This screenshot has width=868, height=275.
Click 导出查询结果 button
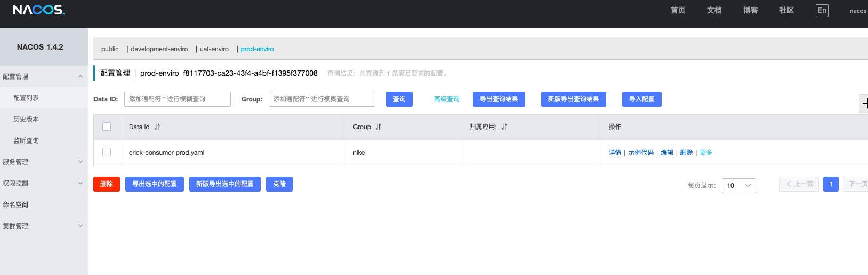pyautogui.click(x=499, y=99)
